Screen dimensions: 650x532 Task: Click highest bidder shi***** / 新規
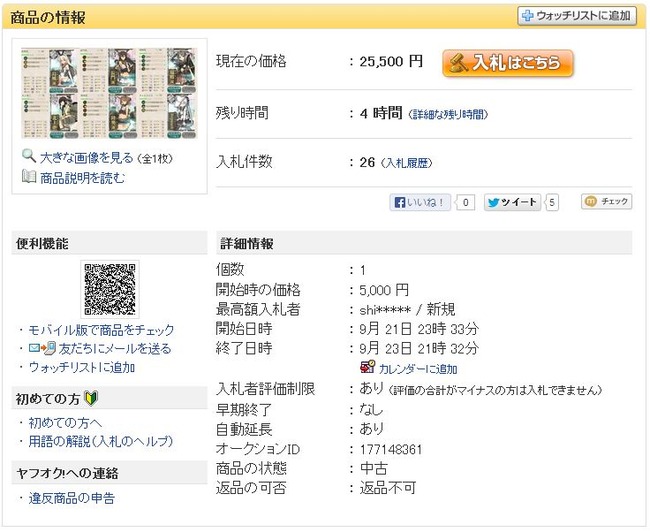click(x=407, y=309)
